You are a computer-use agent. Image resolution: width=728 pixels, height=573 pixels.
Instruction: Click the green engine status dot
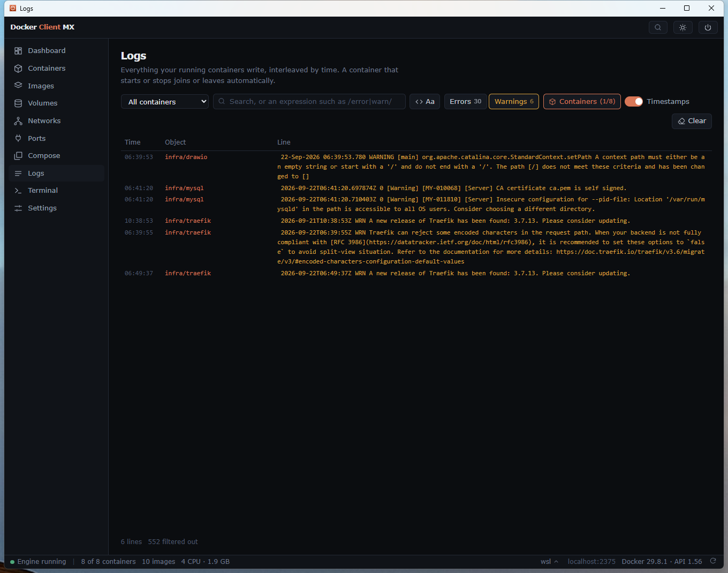[12, 562]
